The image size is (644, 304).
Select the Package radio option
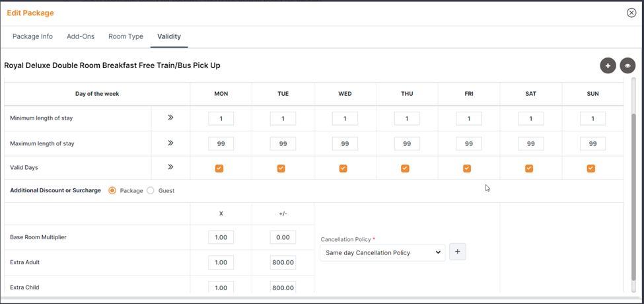click(112, 190)
